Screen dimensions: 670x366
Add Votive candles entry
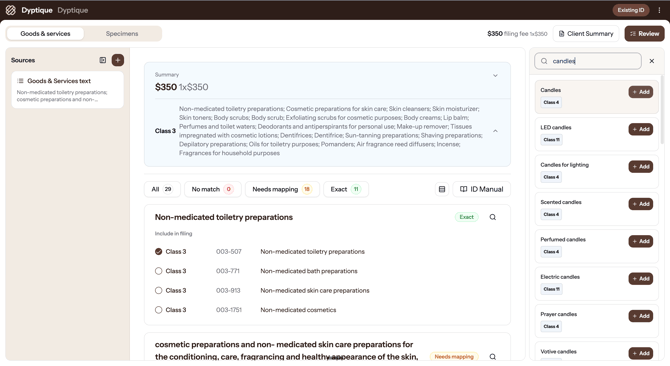click(x=641, y=353)
